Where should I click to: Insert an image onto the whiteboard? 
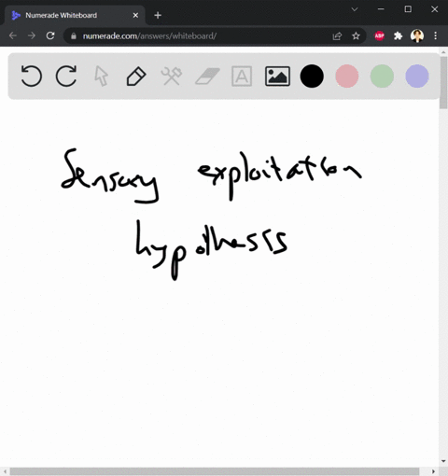tap(277, 76)
